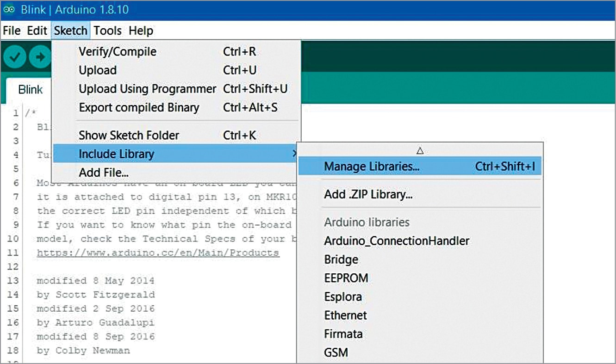Include the EEPROM library

[346, 278]
